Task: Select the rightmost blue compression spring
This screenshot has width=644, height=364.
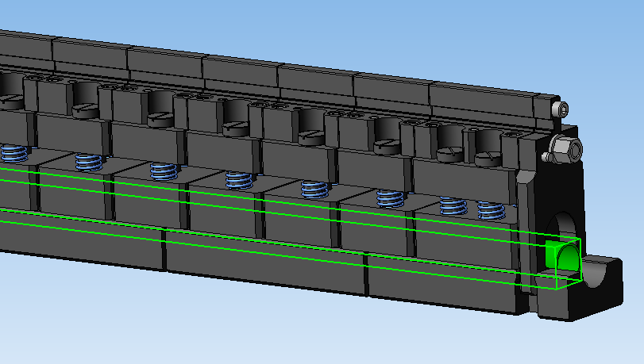Action: [491, 210]
